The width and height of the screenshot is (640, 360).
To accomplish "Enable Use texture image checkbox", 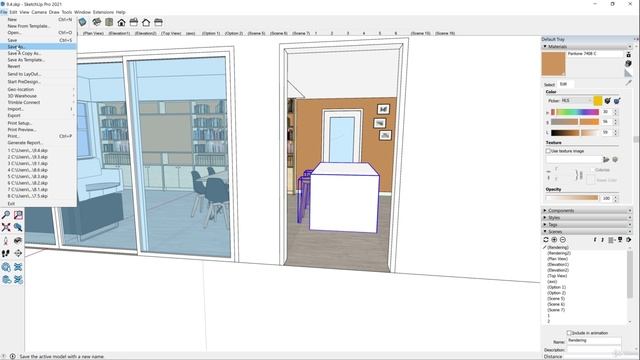I will click(x=549, y=151).
